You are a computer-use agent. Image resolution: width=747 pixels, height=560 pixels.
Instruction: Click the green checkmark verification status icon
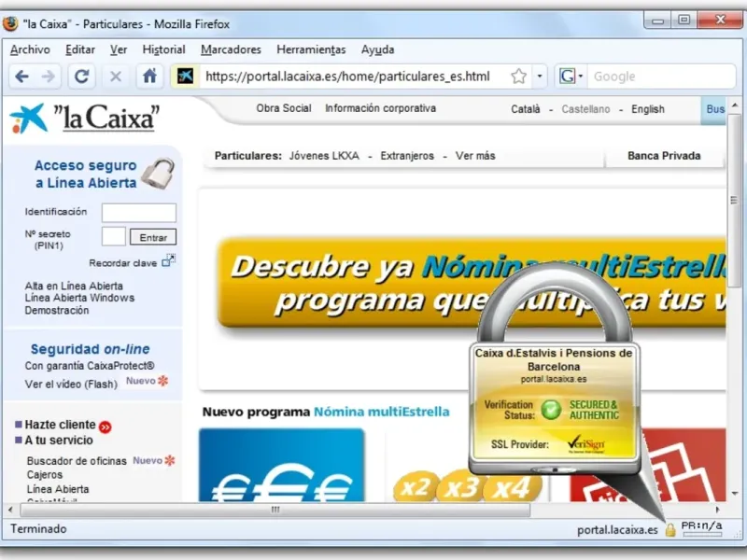click(x=551, y=410)
